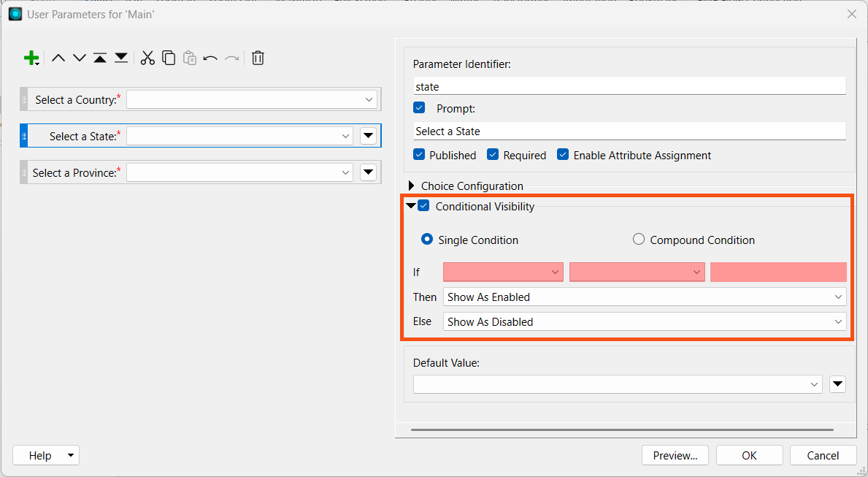Open the Select a Country dropdown

pyautogui.click(x=252, y=99)
